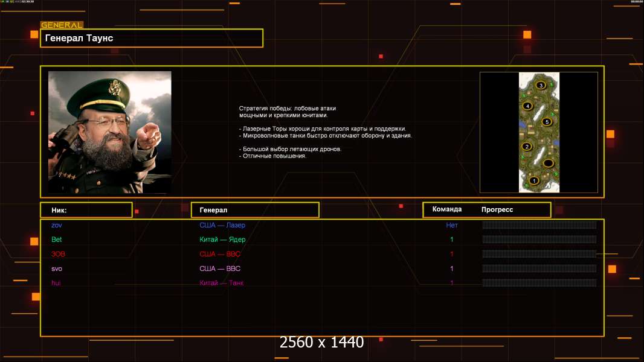The image size is (644, 362).
Task: Click the empty black start position marker
Action: pyautogui.click(x=548, y=164)
